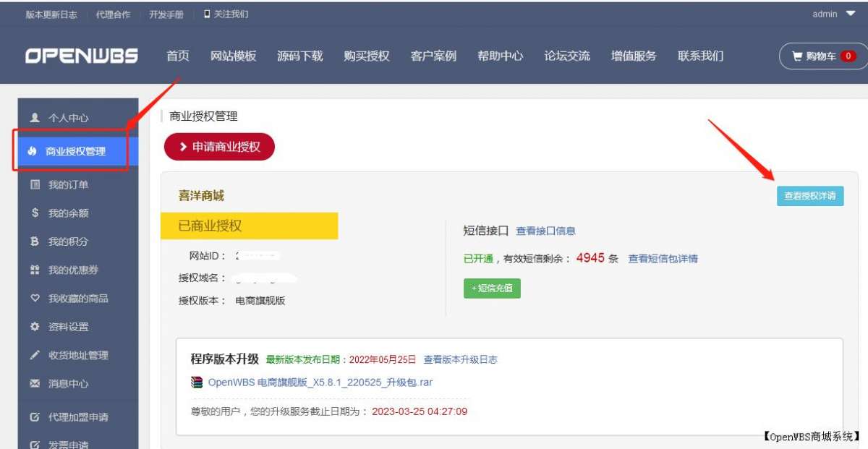
Task: Download the OpenWBS 电商旗舰版 upgrade rar file
Action: [x=318, y=382]
